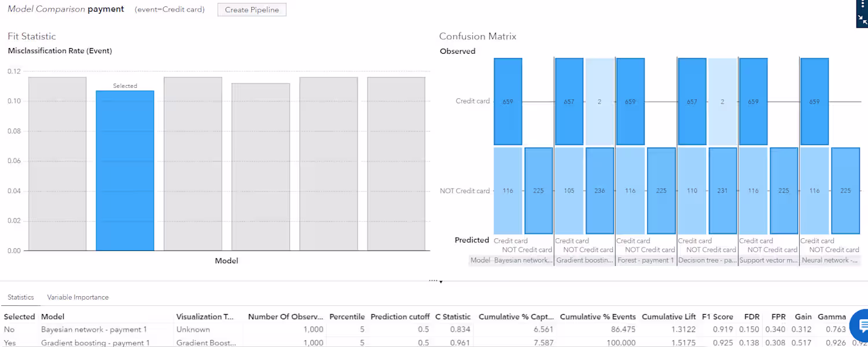Screen dimensions: 868x347
Task: Switch to the Variable Importance tab
Action: tap(78, 297)
